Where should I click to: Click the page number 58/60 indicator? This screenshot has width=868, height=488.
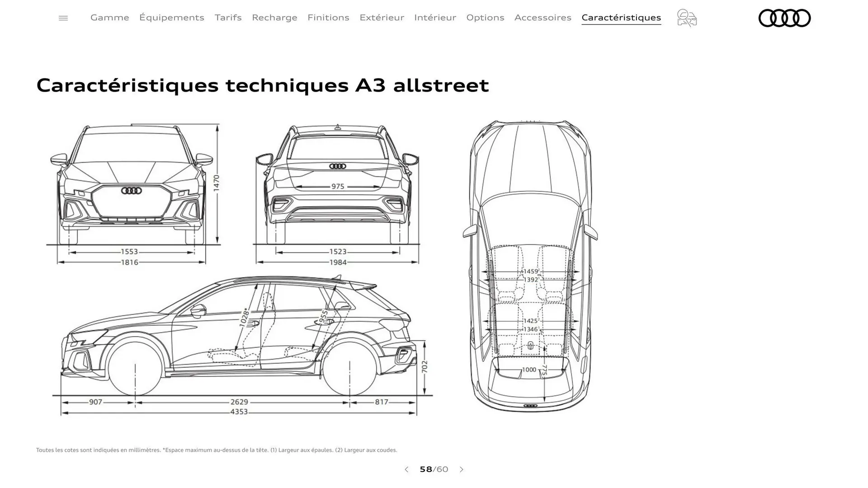point(434,469)
